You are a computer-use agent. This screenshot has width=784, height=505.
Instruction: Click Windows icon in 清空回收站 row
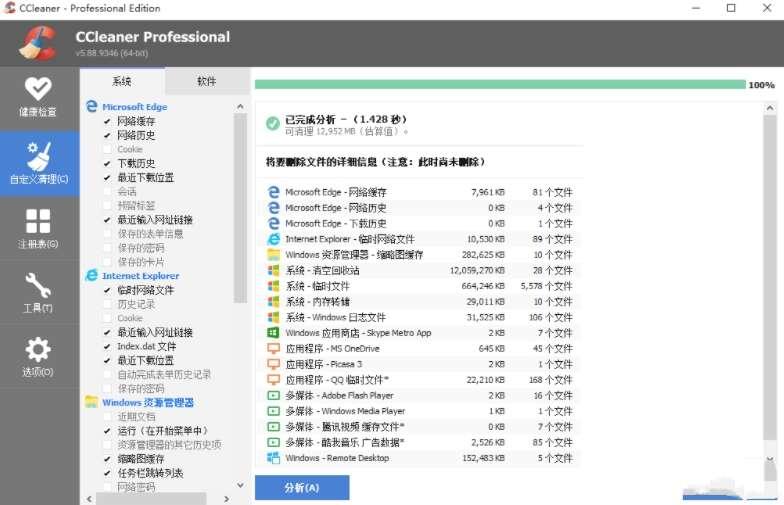[x=274, y=270]
